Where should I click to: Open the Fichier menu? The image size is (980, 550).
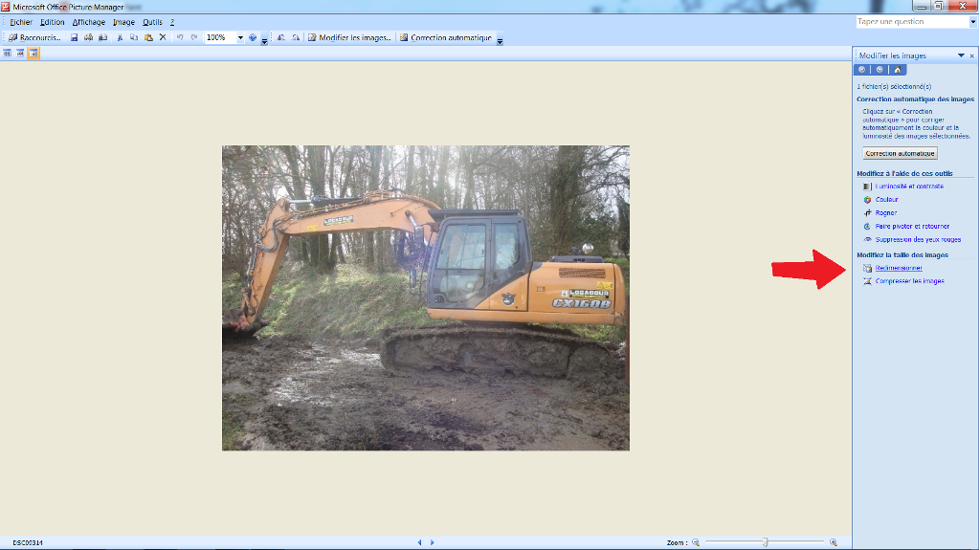click(21, 22)
